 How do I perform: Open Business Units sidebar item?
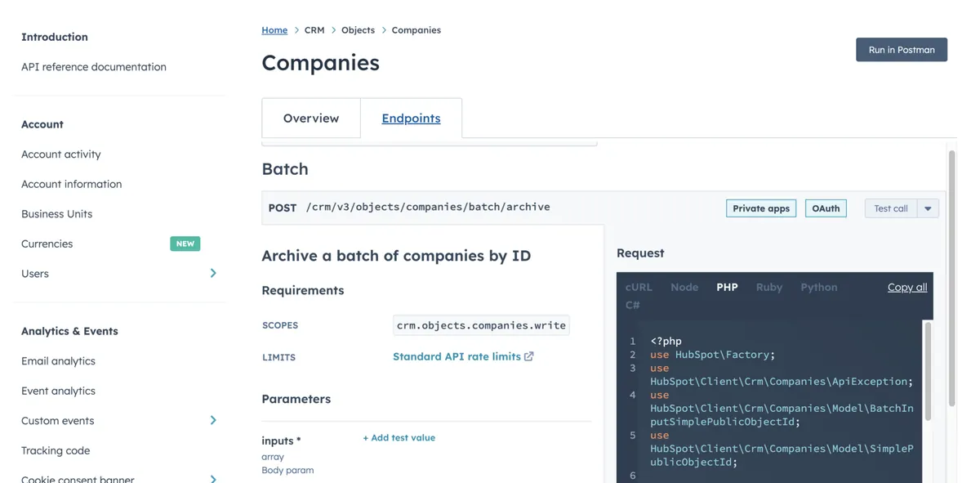click(57, 214)
